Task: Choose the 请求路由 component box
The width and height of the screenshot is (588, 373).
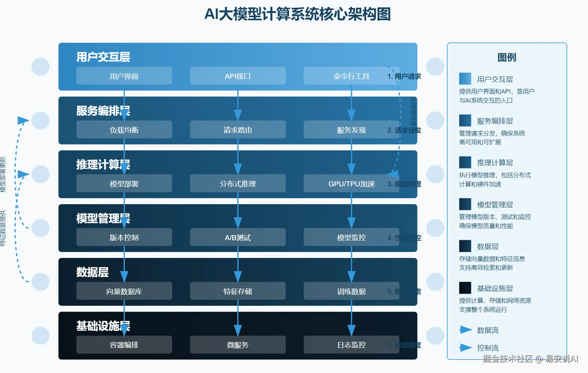Action: point(238,129)
